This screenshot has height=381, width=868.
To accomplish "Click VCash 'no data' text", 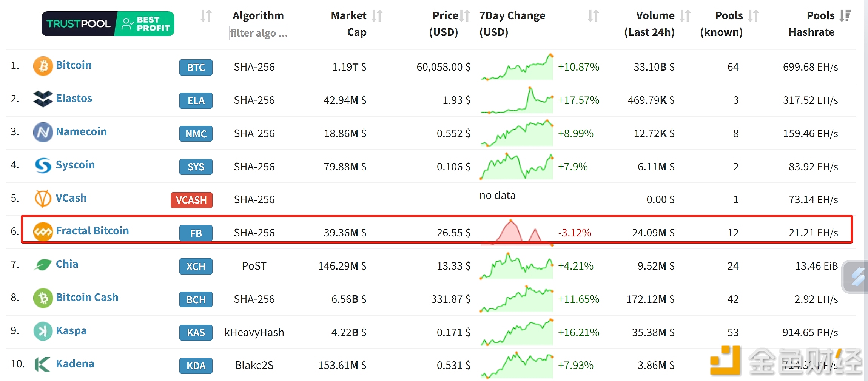I will click(497, 195).
